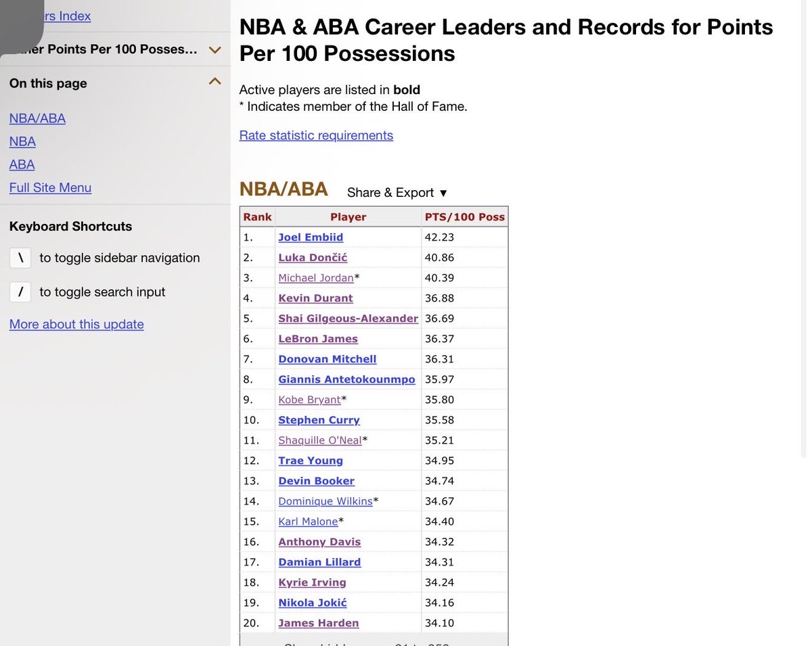This screenshot has height=646, width=812.
Task: Open Kyrie Irving's player page
Action: tap(312, 582)
